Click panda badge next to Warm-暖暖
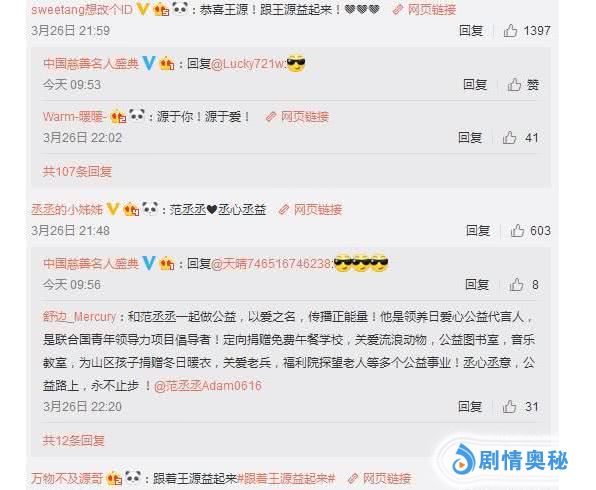 point(137,115)
